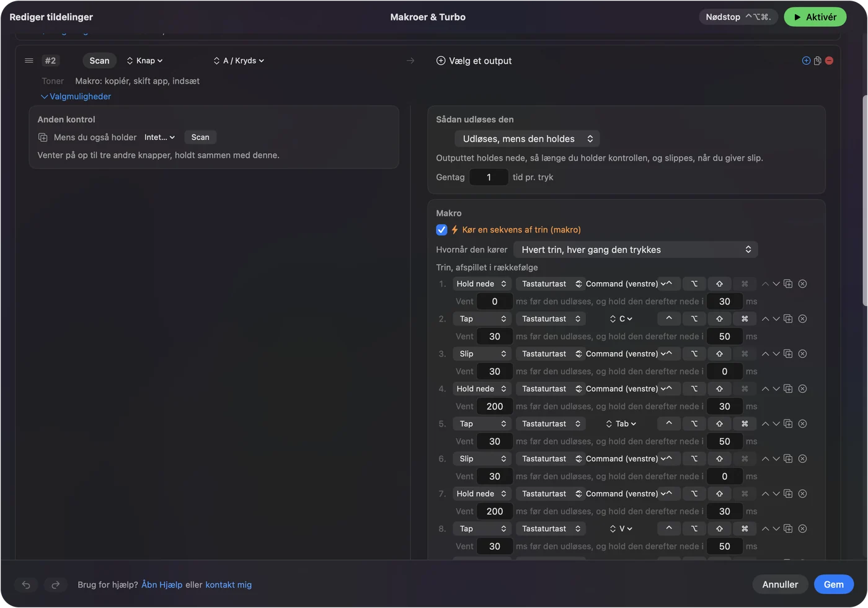This screenshot has height=608, width=868.
Task: Cancel editing with Annuller
Action: 780,584
